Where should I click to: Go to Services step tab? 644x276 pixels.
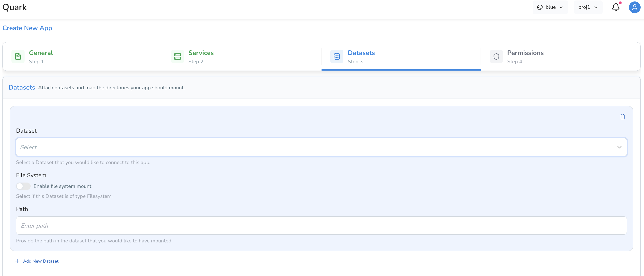click(x=241, y=56)
